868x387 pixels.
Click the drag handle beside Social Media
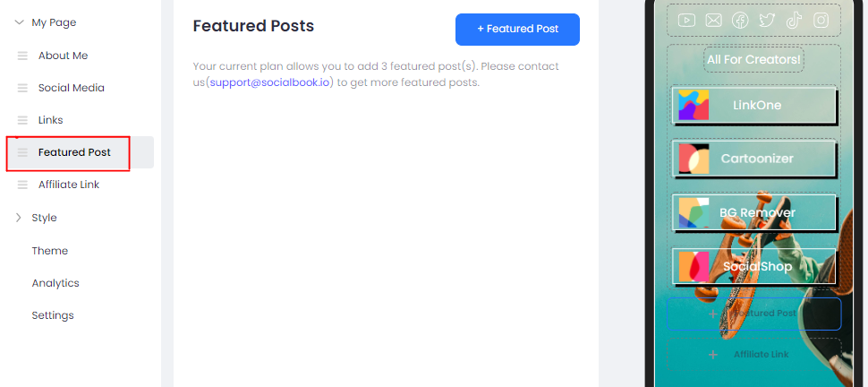[22, 88]
